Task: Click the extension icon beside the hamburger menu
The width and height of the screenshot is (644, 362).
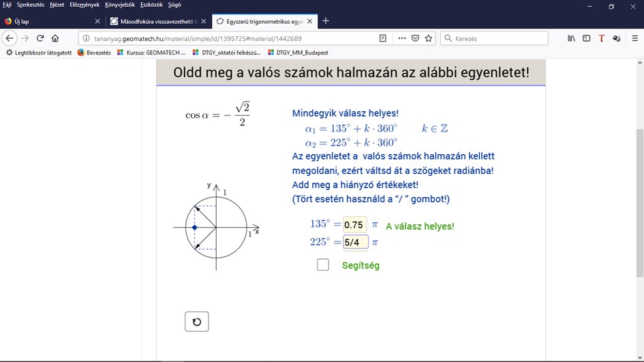Action: tap(616, 38)
